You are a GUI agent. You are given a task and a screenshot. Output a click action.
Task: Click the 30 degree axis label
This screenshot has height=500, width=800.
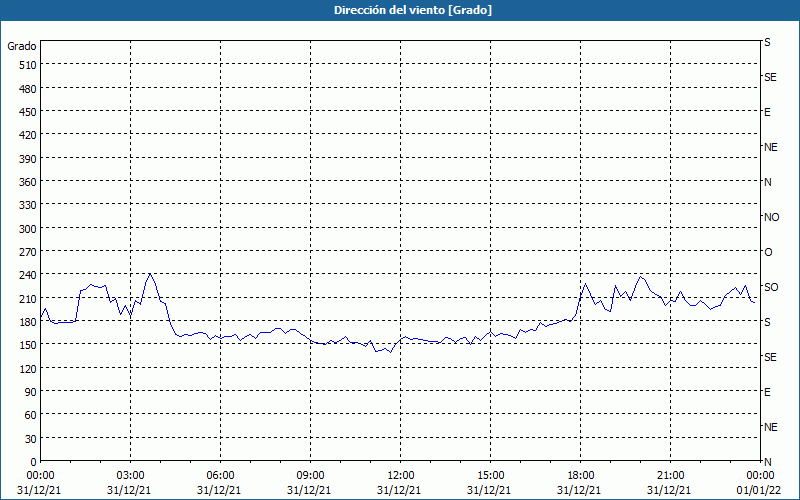[x=31, y=439]
